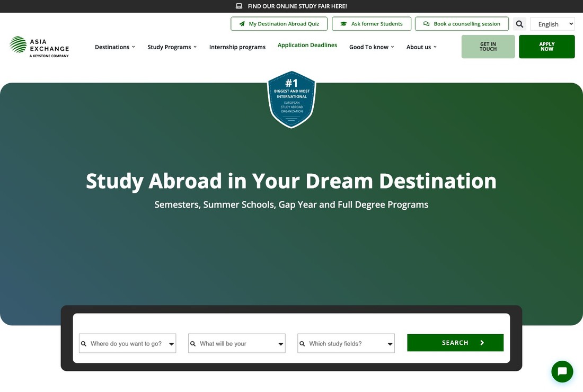The image size is (583, 392).
Task: Click the Apply Now button
Action: click(546, 47)
